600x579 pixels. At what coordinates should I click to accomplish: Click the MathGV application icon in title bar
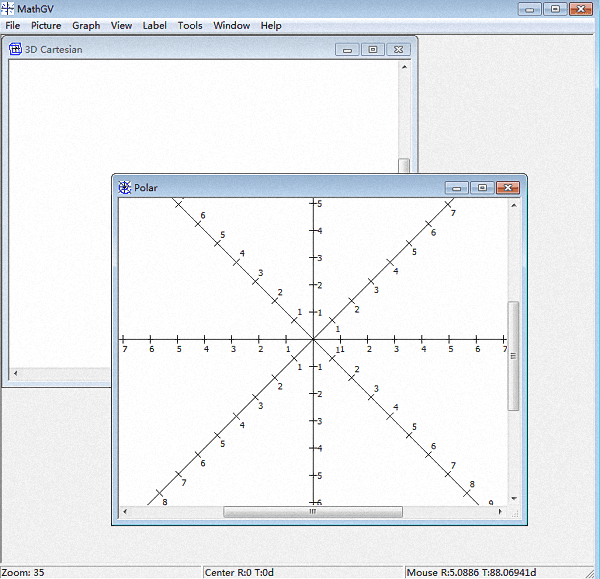[x=8, y=8]
